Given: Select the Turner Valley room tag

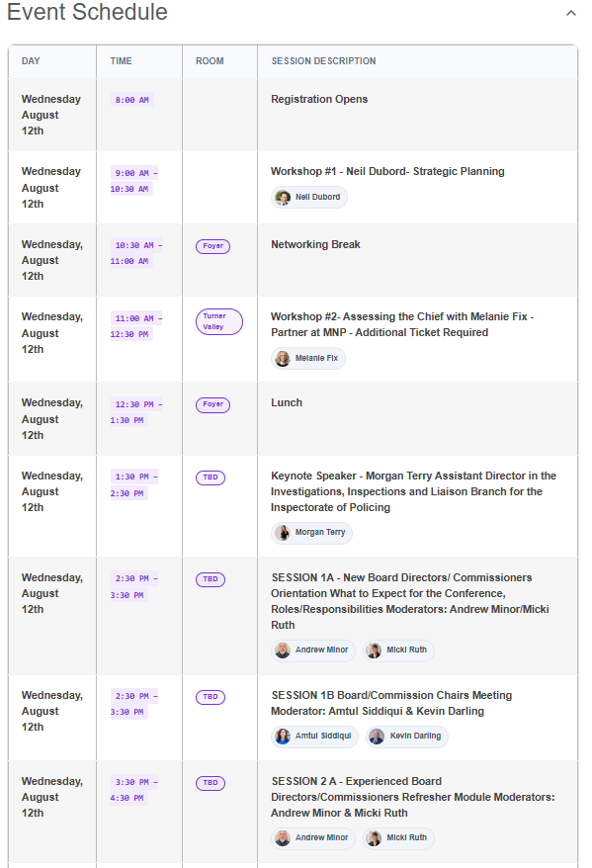Looking at the screenshot, I should (x=219, y=321).
